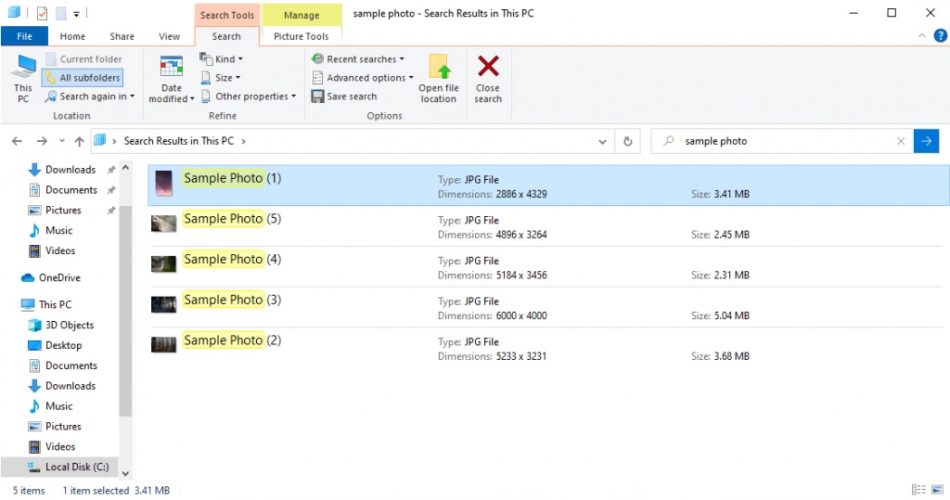
Task: Select the Sample Photo (3) thumbnail
Action: 164,303
